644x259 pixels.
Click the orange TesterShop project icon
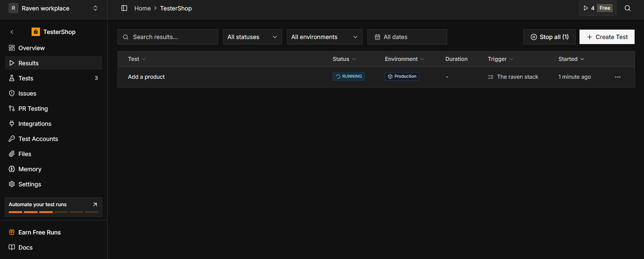[36, 32]
